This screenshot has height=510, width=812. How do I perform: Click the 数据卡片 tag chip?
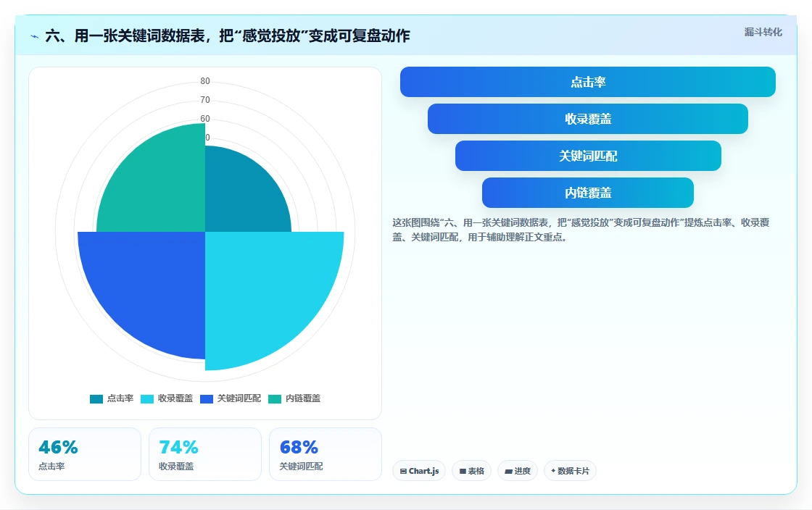(570, 471)
